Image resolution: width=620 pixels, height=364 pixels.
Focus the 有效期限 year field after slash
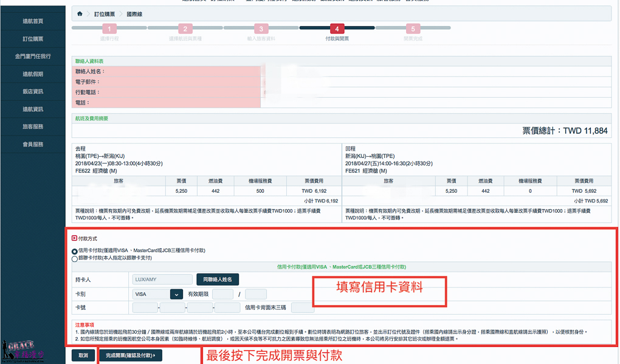[x=256, y=294]
